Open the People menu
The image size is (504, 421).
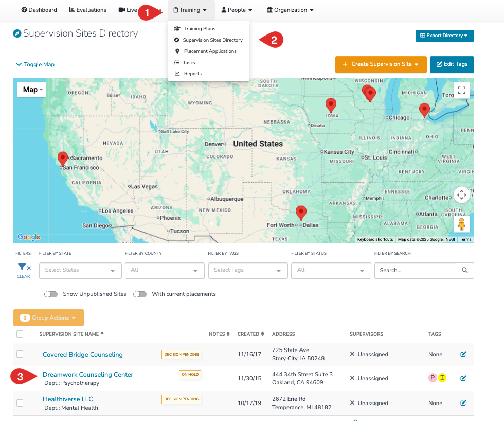(x=237, y=10)
